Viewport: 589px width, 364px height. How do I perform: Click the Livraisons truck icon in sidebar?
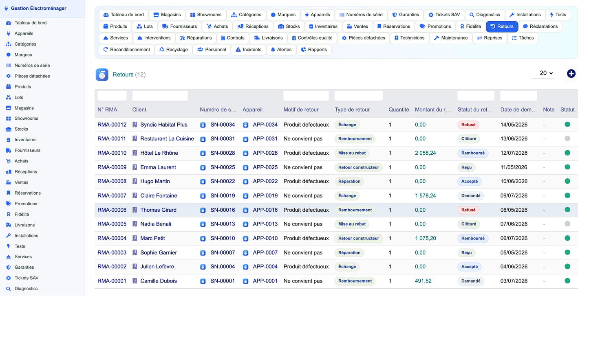point(8,225)
